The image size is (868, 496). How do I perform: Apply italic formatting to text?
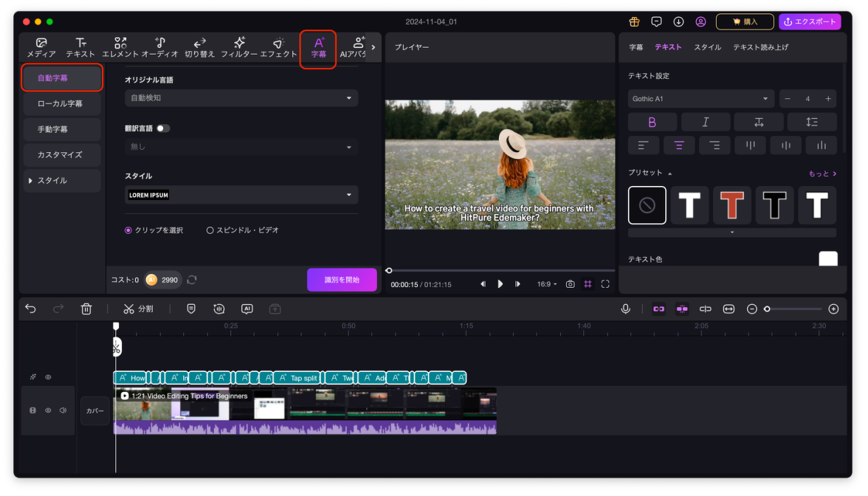point(705,123)
